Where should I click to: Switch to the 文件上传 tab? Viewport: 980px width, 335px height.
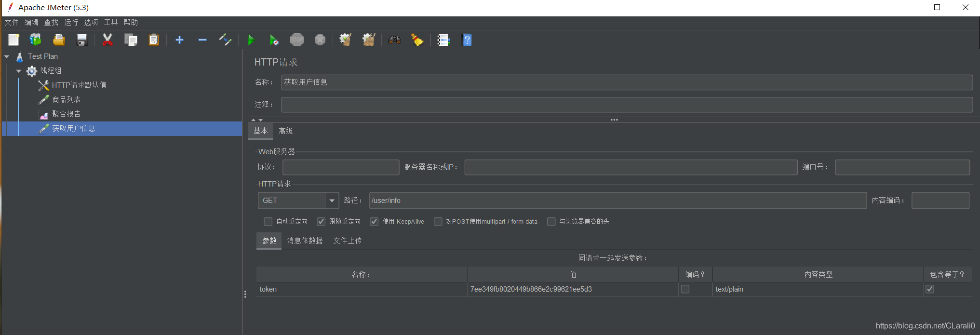348,241
